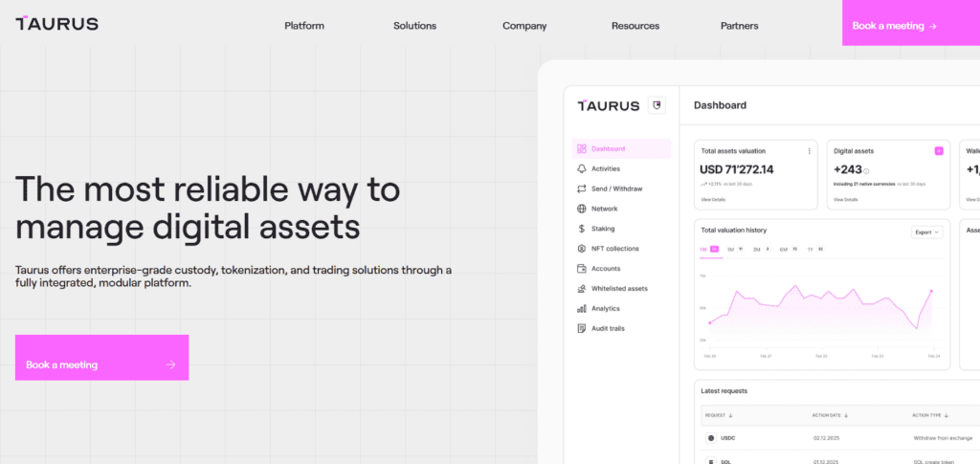Open Analytics using the bar chart icon
This screenshot has height=464, width=980.
tap(581, 308)
